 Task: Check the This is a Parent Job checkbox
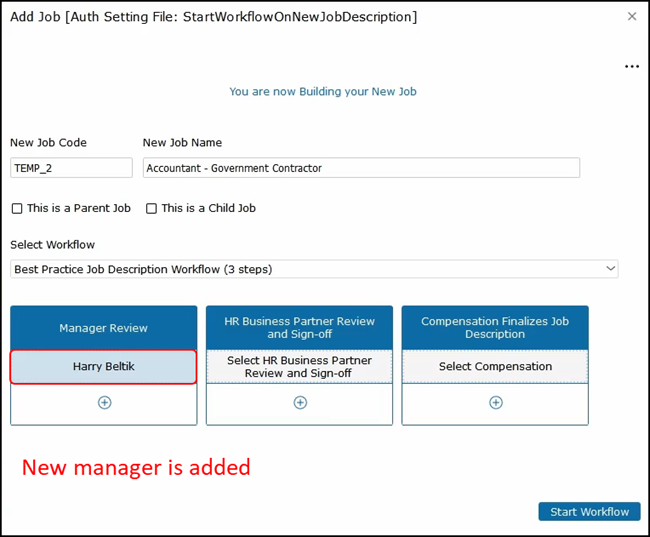pyautogui.click(x=17, y=209)
